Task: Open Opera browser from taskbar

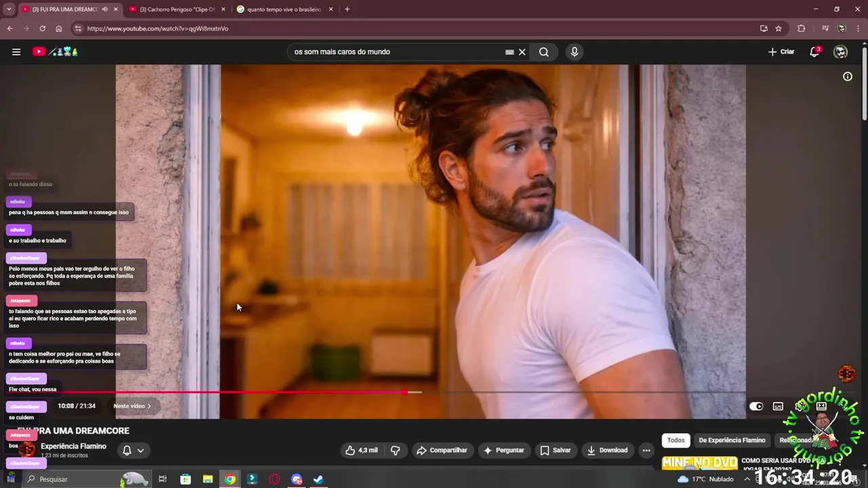Action: (x=275, y=479)
